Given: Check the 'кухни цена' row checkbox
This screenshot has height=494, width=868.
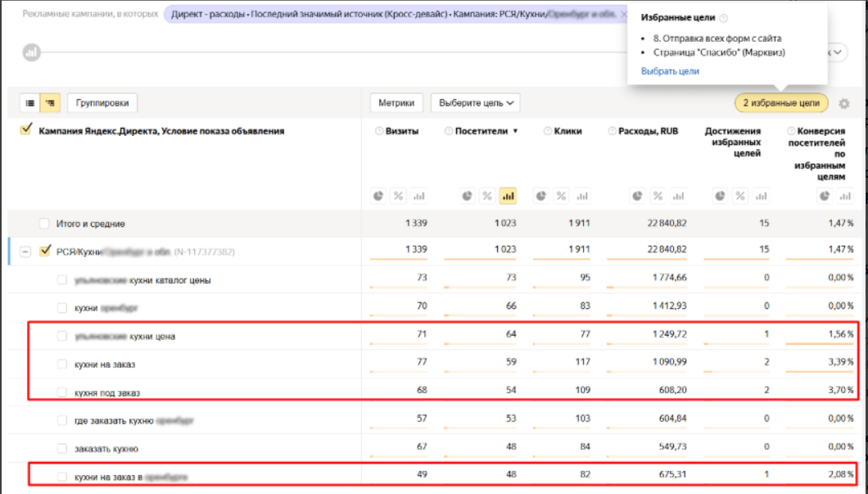Looking at the screenshot, I should pyautogui.click(x=62, y=336).
